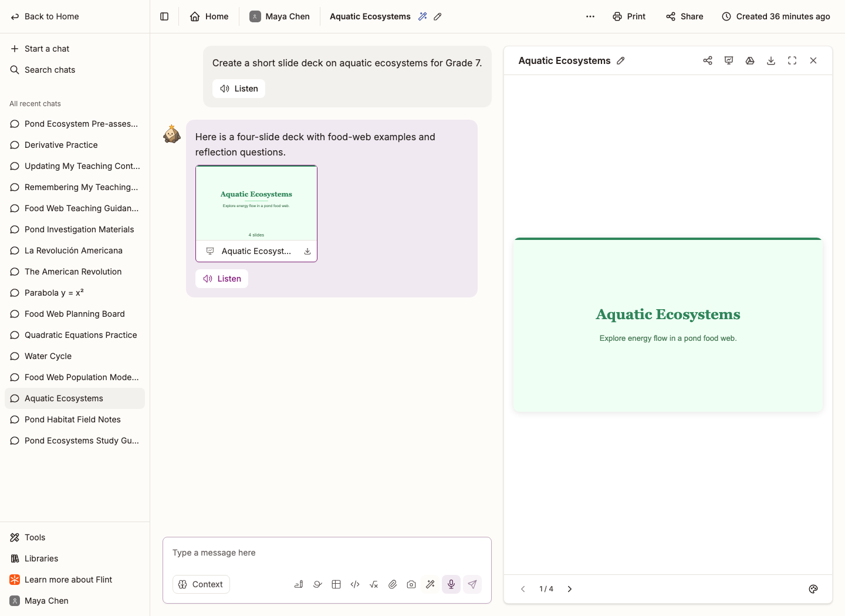Open the three-dot more options menu
The image size is (845, 616).
590,16
